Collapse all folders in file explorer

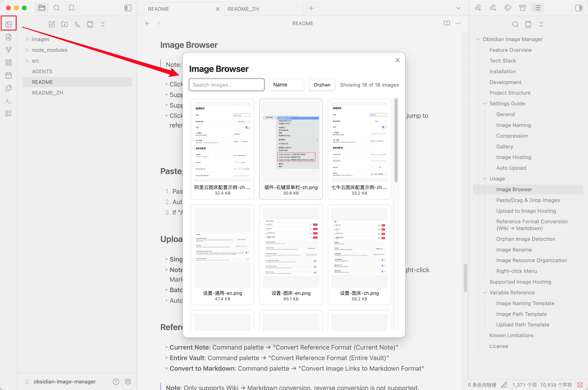point(103,24)
